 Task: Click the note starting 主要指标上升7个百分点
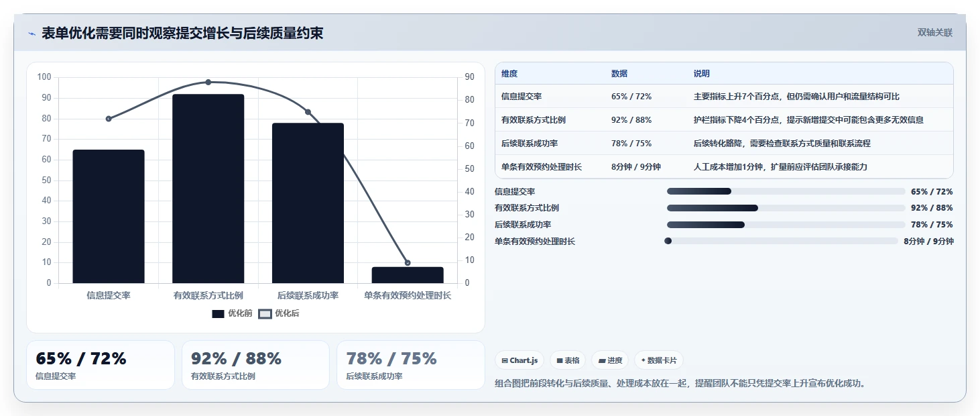[797, 97]
